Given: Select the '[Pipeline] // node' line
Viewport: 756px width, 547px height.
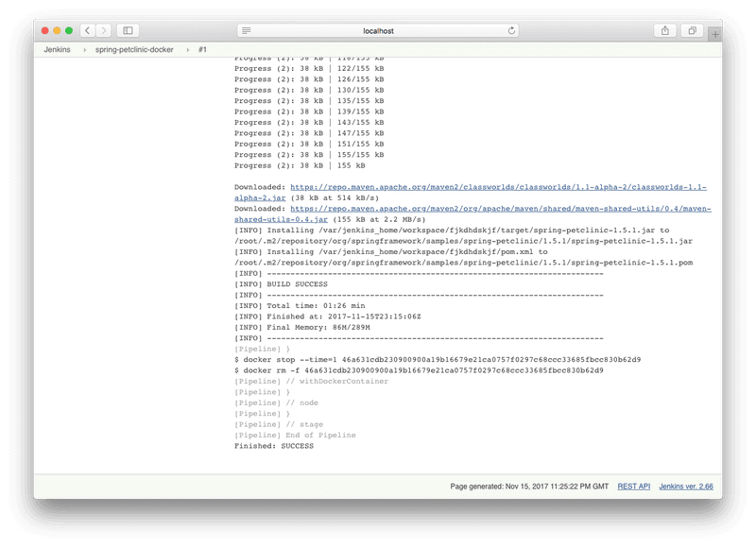Looking at the screenshot, I should (276, 402).
